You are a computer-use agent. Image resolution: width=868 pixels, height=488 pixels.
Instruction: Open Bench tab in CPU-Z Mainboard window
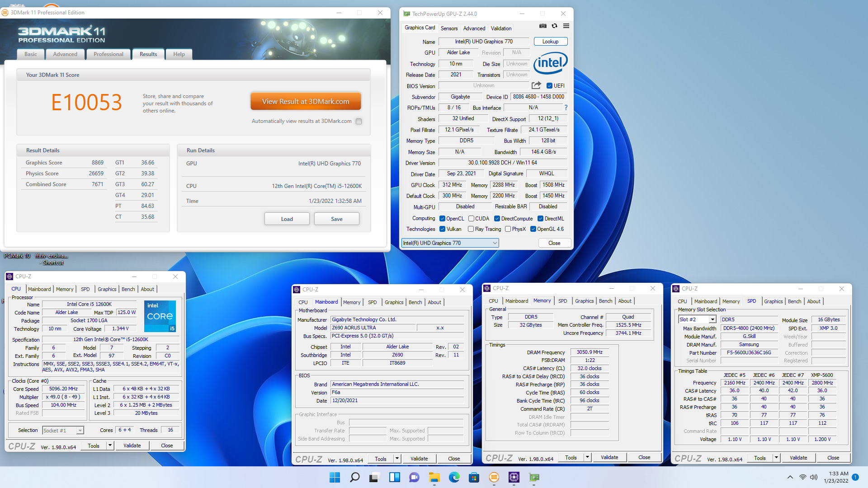(x=415, y=302)
